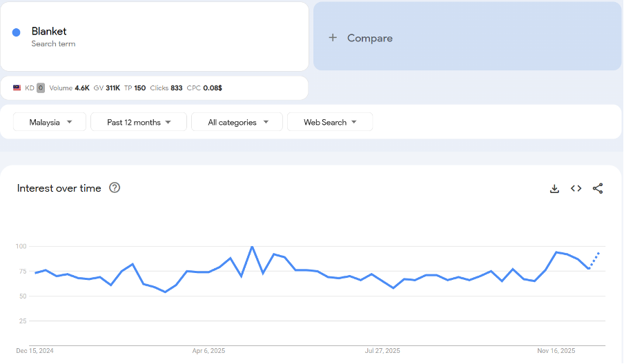
Task: Expand the Past 12 months time range
Action: [x=139, y=122]
